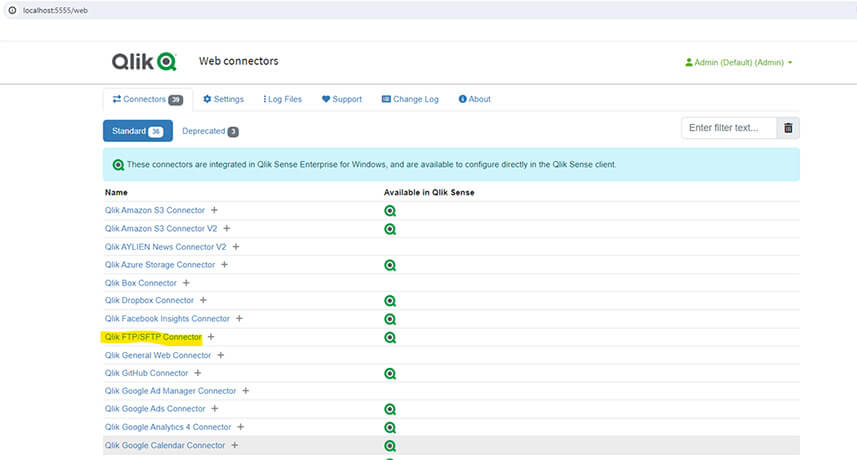
Task: Open Qlik Dropbox Connector link
Action: 149,300
